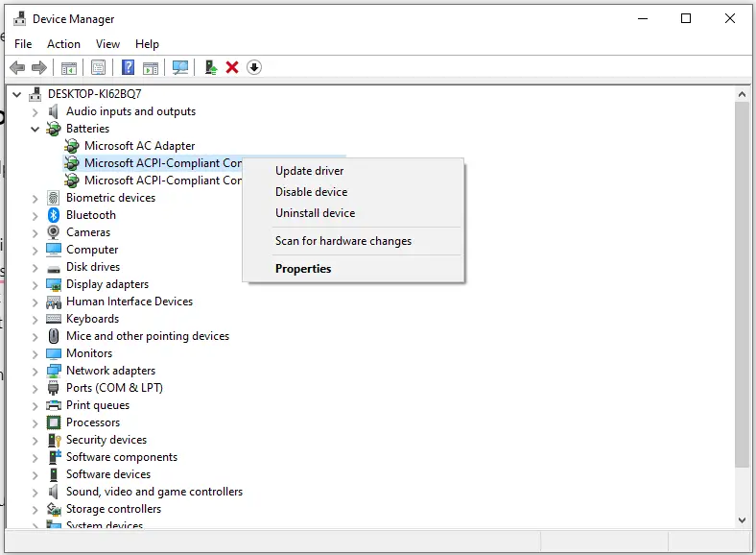Expand Audio inputs and outputs
Image resolution: width=756 pixels, height=555 pixels.
[35, 112]
